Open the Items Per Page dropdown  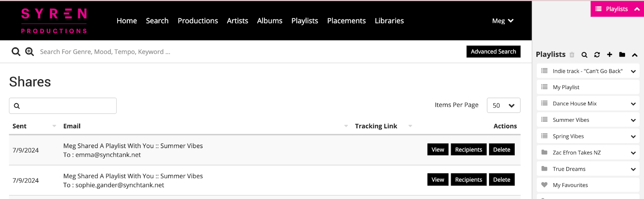(503, 105)
